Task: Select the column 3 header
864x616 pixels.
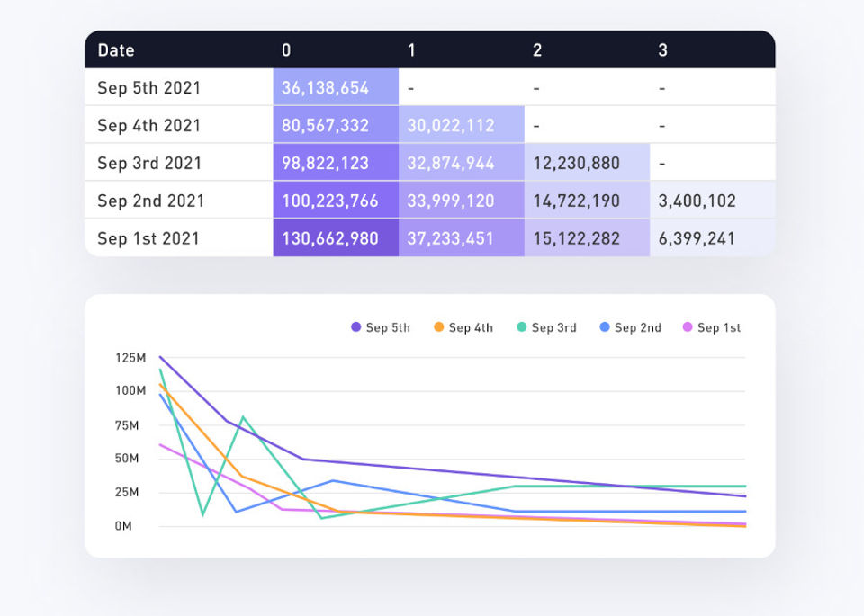Action: click(662, 50)
